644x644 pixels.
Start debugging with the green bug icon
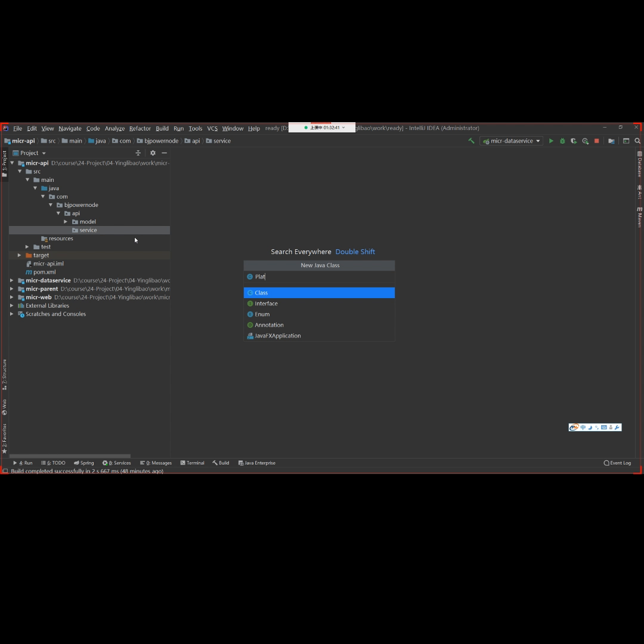click(x=562, y=141)
